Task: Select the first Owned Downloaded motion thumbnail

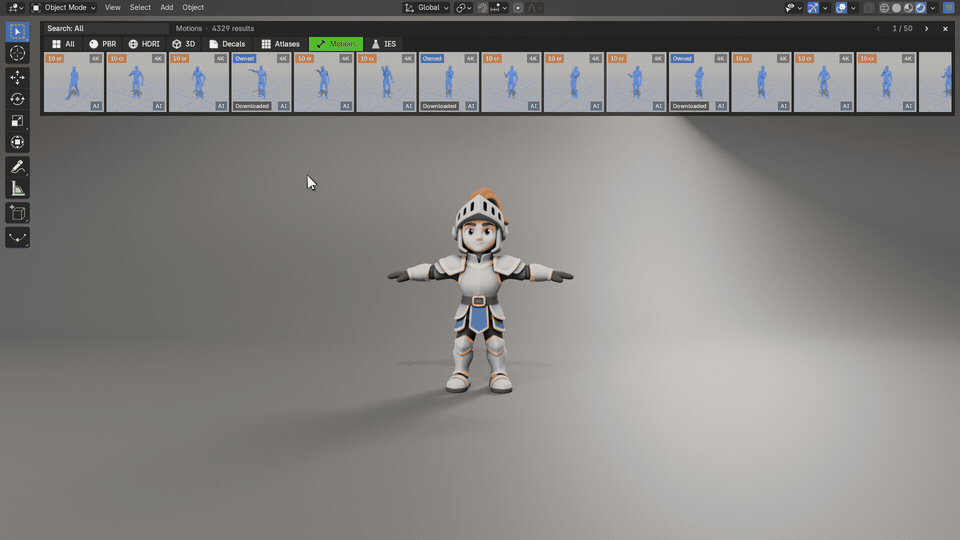Action: coord(261,82)
